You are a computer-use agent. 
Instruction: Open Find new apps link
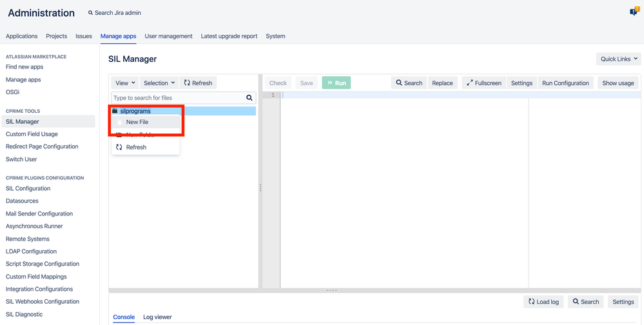(x=24, y=67)
